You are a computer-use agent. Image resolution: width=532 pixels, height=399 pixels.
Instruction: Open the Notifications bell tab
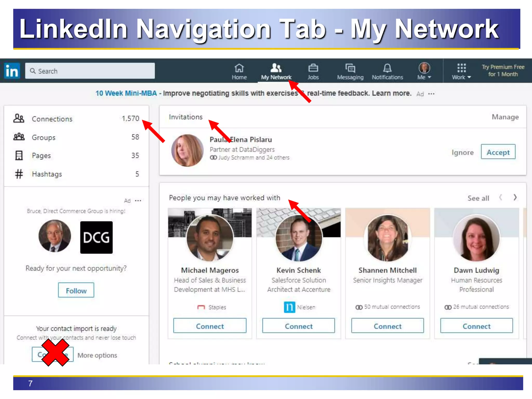[387, 72]
